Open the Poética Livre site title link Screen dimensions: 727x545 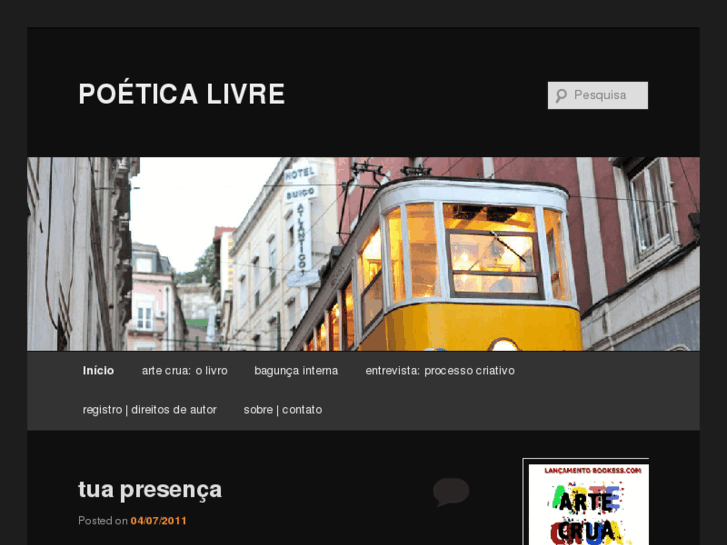pos(182,94)
